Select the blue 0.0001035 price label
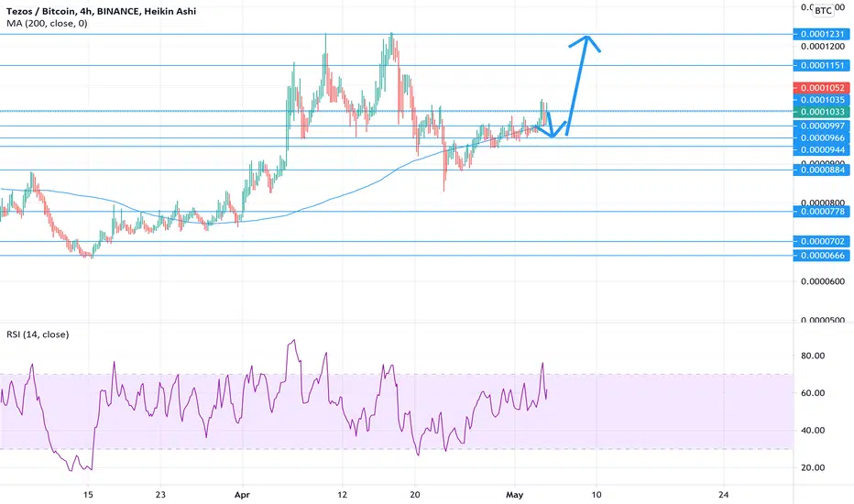The image size is (854, 504). (x=821, y=100)
